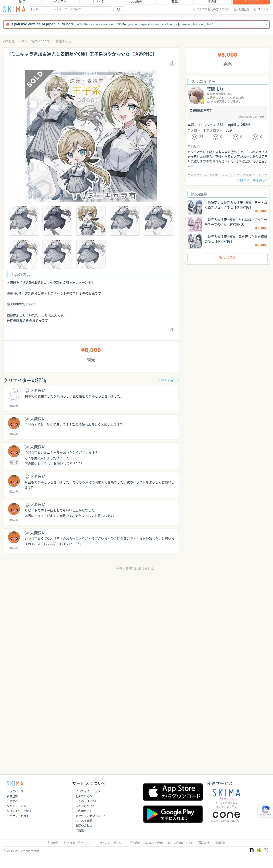Click footer 出品する link
The width and height of the screenshot is (273, 868).
12,801
